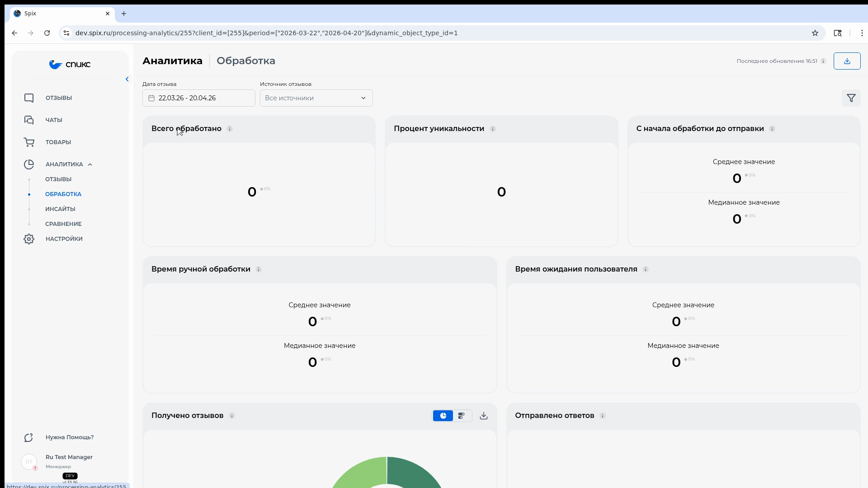Screen dimensions: 868x488
Task: Go to Отзывы under Аналитика
Action: click(58, 179)
